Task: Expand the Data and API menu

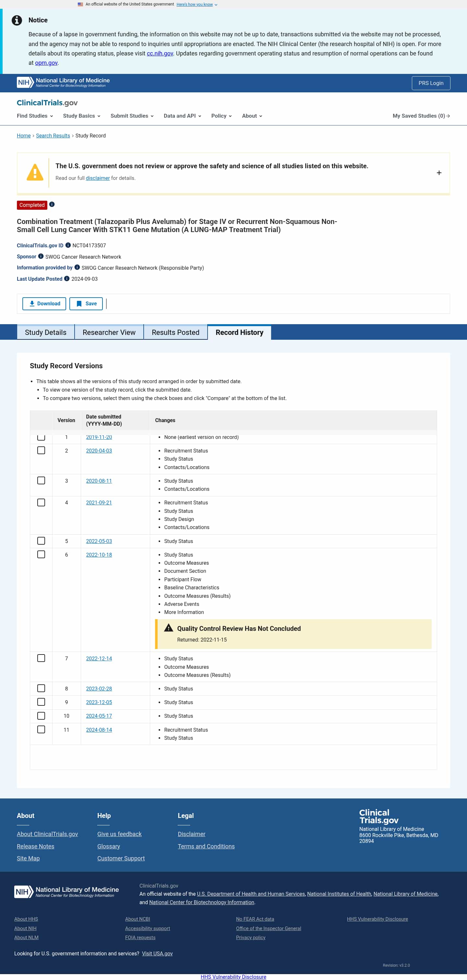Action: pos(182,116)
